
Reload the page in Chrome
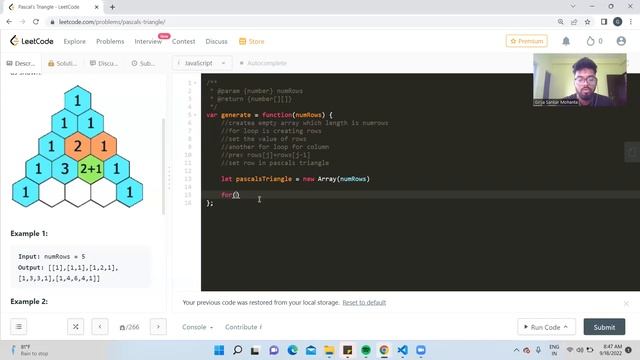point(36,22)
